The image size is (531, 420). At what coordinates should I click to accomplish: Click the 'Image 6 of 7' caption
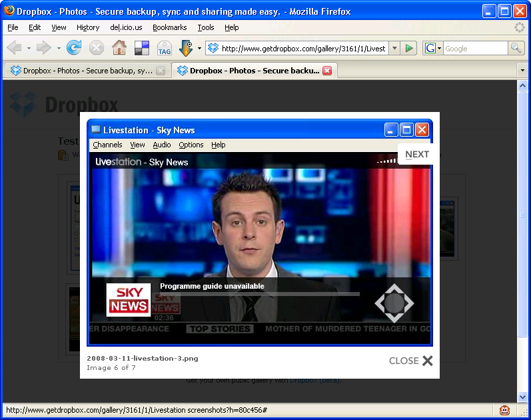click(111, 368)
